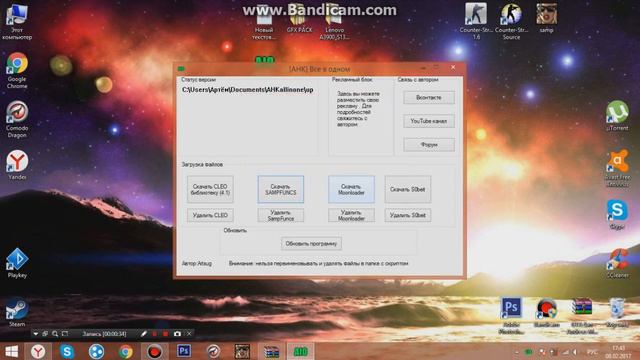This screenshot has width=640, height=360.
Task: Switch to Chrome on the taskbar
Action: [x=126, y=351]
